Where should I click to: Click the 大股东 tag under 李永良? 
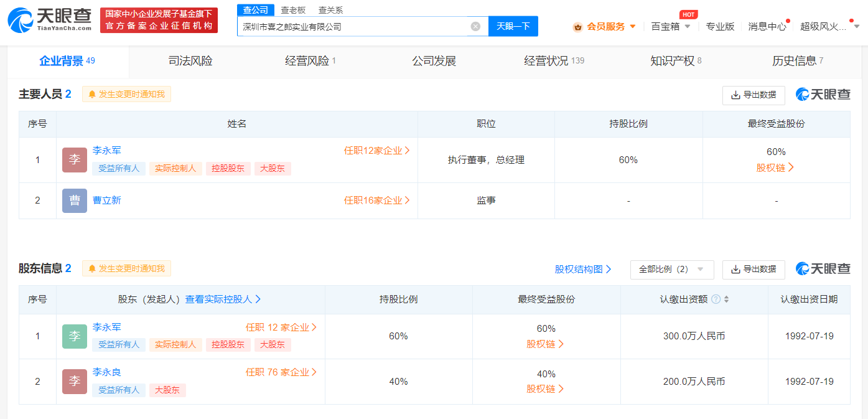click(x=167, y=390)
